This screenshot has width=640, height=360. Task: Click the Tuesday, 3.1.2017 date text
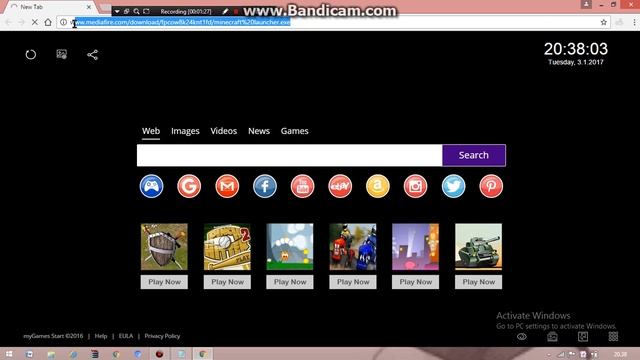click(576, 62)
